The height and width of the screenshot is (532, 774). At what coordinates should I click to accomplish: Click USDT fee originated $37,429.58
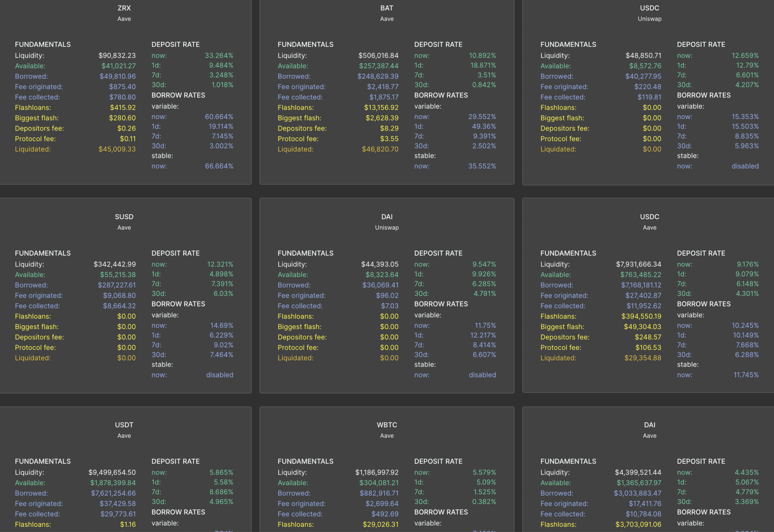(x=118, y=504)
